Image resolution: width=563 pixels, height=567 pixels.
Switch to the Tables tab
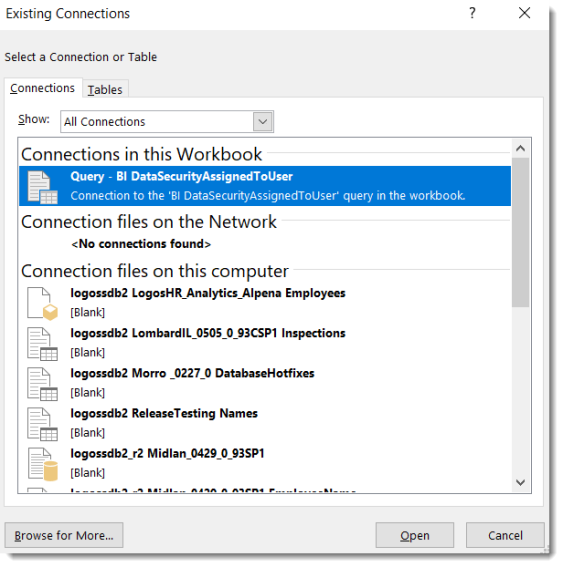105,89
